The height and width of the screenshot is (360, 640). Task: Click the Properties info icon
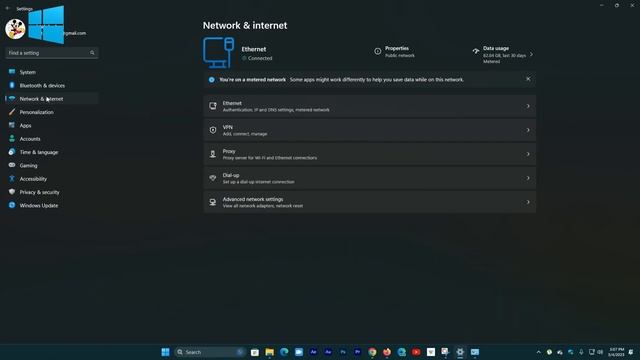coord(378,51)
